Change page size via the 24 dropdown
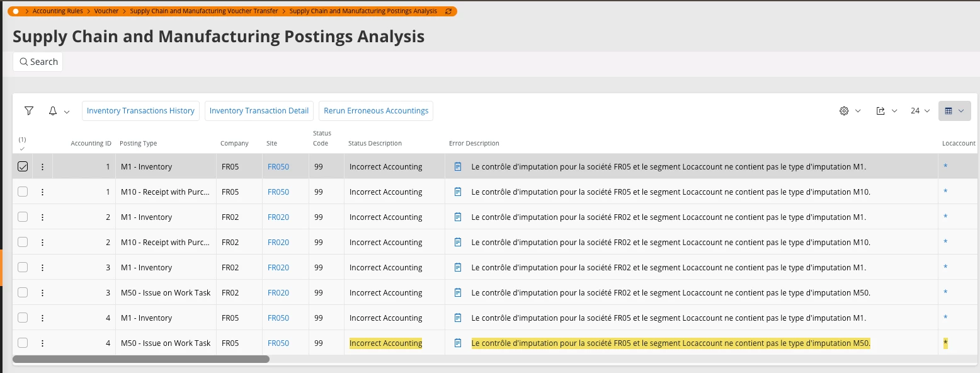The width and height of the screenshot is (980, 373). click(920, 111)
